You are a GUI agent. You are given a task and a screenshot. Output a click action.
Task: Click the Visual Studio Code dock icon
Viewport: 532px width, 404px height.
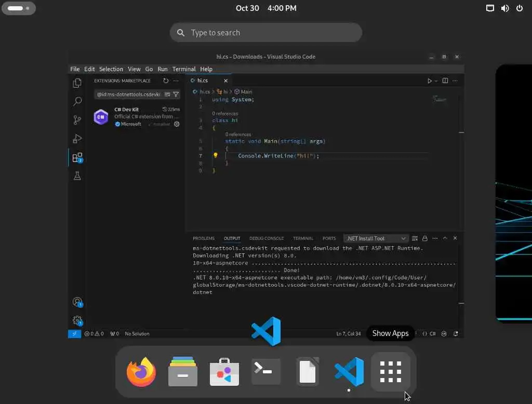pyautogui.click(x=349, y=372)
